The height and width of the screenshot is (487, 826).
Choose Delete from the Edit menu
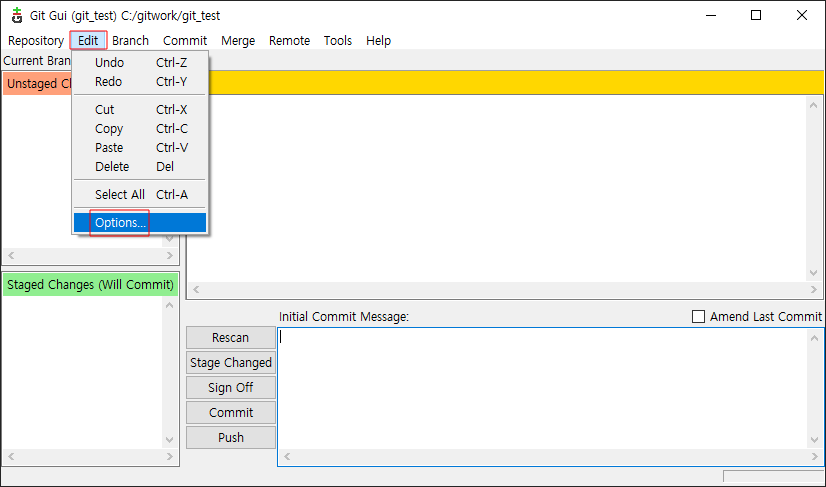click(x=140, y=167)
